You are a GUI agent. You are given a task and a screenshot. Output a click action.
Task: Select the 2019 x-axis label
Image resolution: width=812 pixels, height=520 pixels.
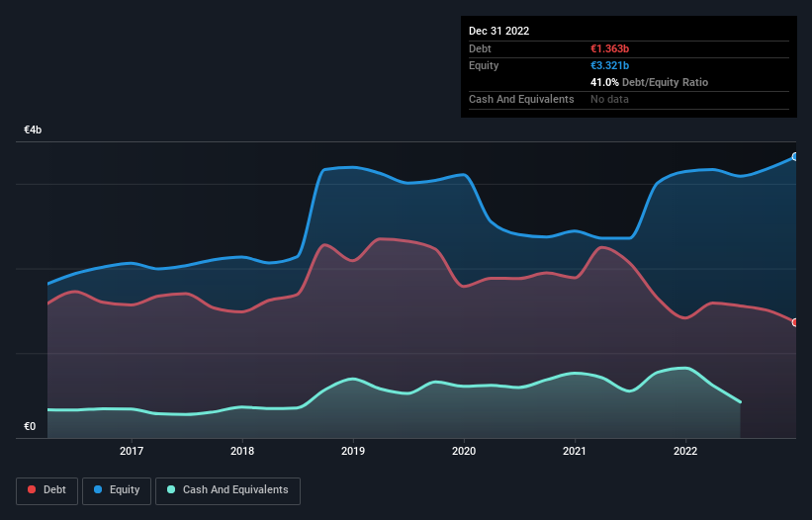pos(353,451)
